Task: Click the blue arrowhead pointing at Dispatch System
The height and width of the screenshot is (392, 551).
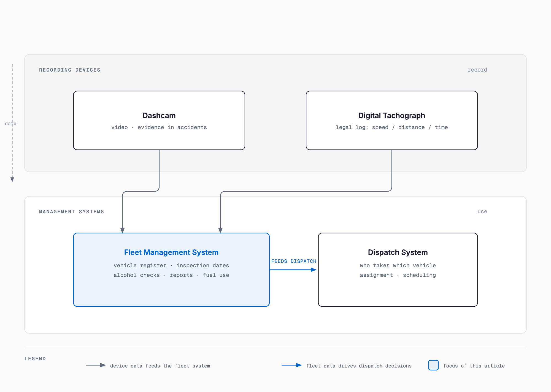Action: [x=314, y=270]
